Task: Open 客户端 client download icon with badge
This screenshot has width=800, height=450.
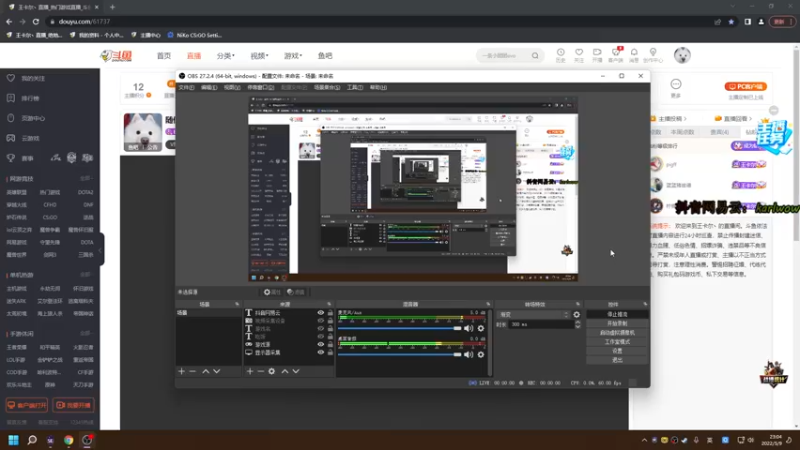Action: pos(616,55)
